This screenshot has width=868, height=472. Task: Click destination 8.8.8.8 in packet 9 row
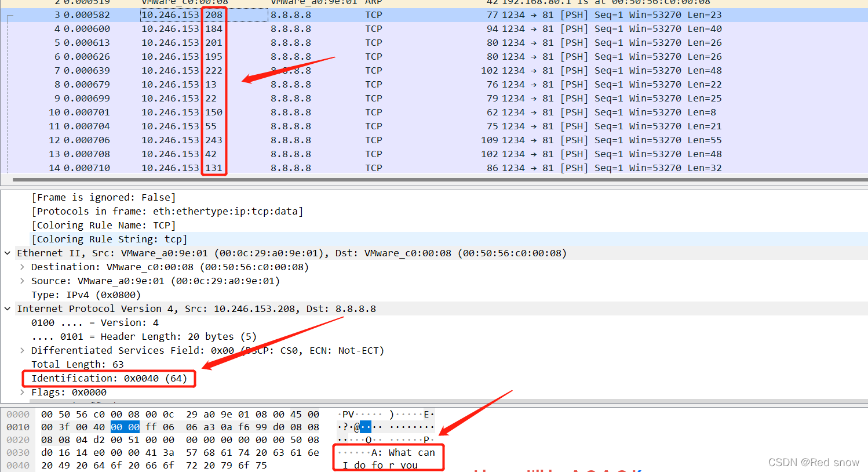(x=291, y=99)
